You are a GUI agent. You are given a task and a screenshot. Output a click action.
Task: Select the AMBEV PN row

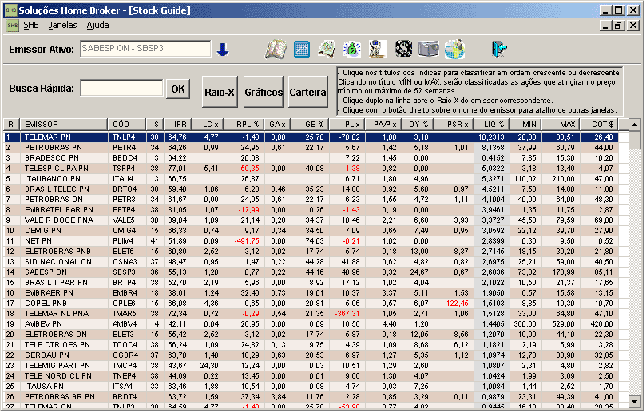[311, 324]
